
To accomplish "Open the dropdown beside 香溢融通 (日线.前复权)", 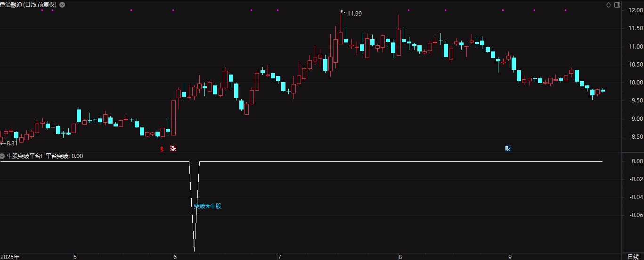I will coord(62,4).
